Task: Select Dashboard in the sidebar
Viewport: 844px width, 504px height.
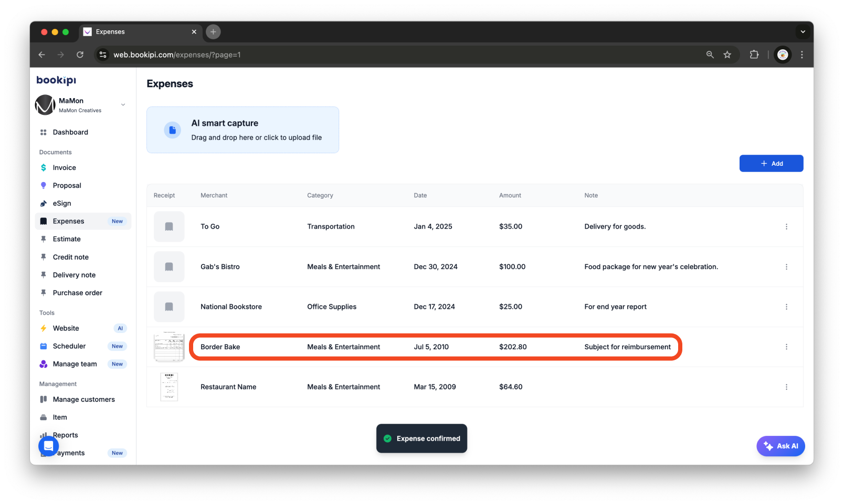Action: pos(70,132)
